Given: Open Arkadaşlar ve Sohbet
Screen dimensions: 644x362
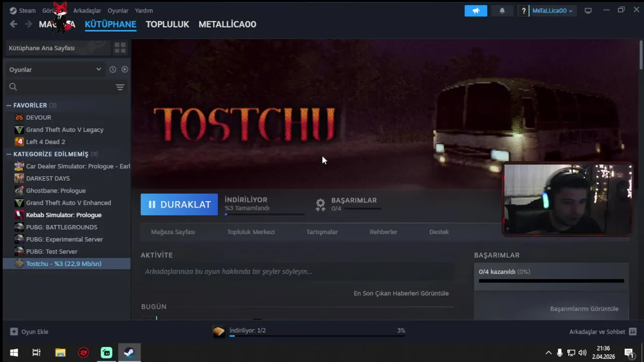Looking at the screenshot, I should click(x=602, y=332).
